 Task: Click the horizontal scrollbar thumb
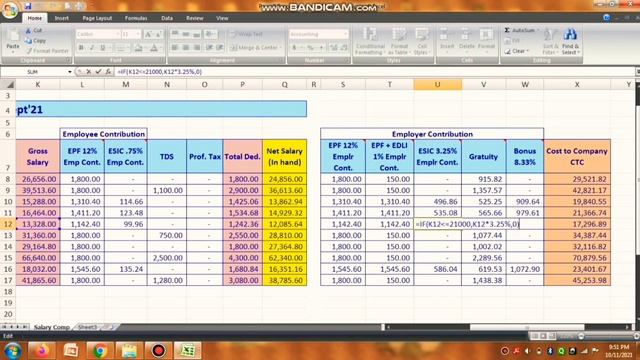tap(527, 327)
